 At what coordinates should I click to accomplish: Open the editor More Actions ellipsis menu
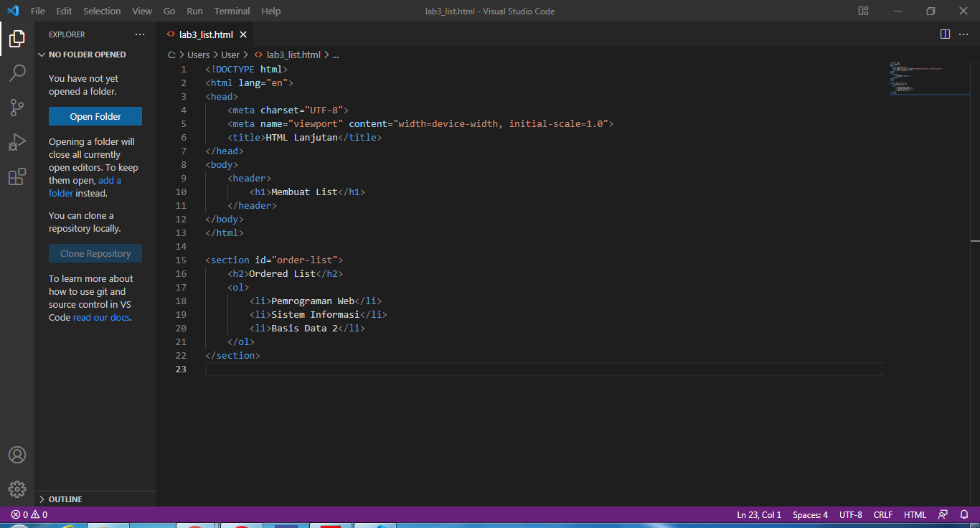963,34
